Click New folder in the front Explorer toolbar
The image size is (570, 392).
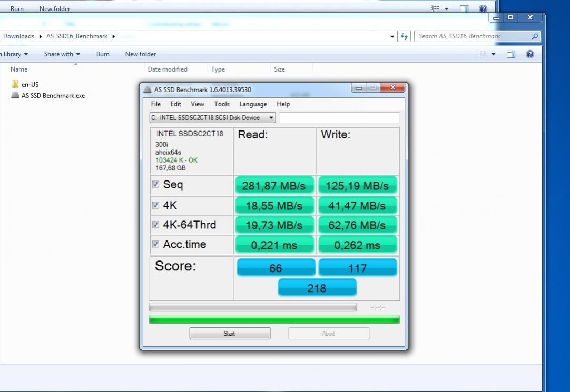140,54
